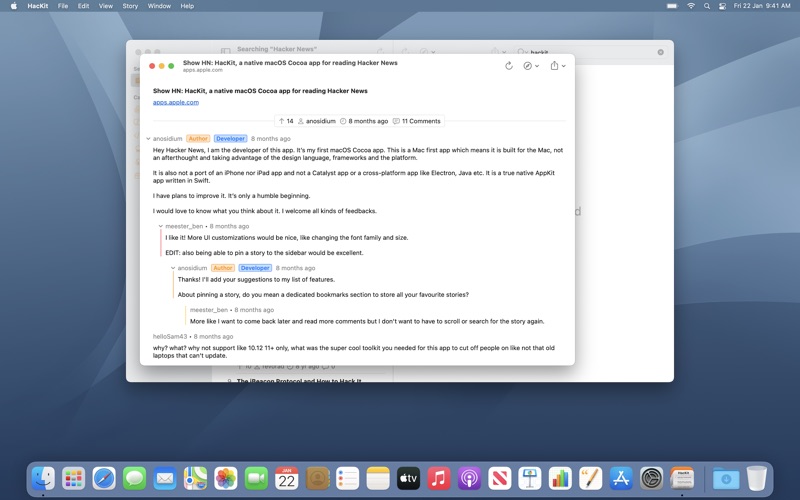Open Spotlight search in menu bar
The image size is (800, 500).
707,6
